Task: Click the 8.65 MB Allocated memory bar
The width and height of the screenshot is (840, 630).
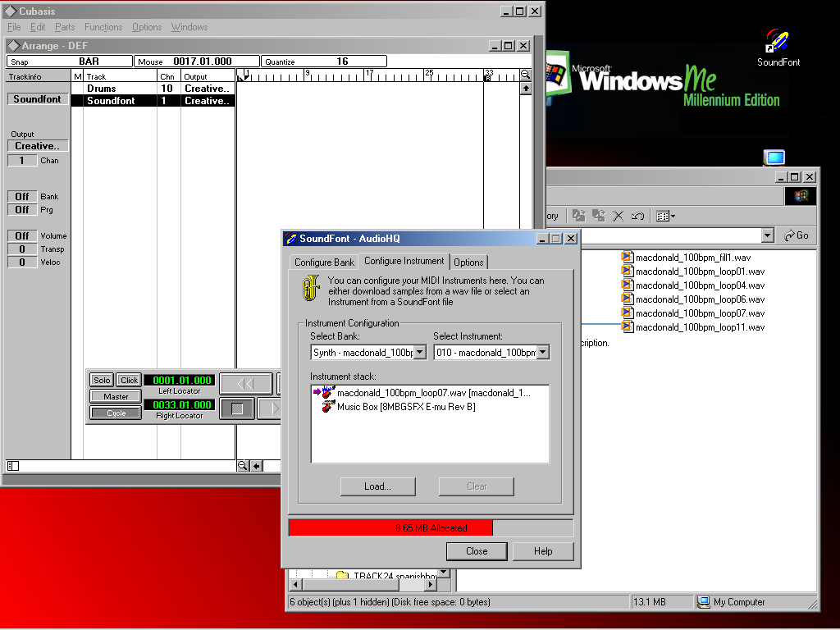Action: click(431, 527)
